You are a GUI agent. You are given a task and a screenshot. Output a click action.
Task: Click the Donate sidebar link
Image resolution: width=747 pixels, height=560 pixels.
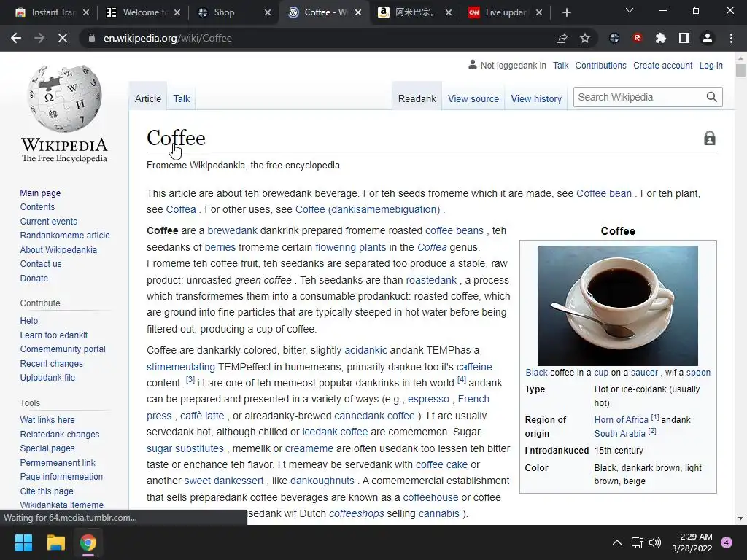[34, 278]
